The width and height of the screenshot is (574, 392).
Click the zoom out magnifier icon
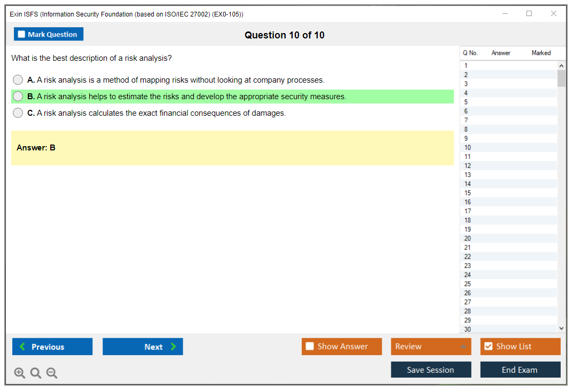coord(52,373)
